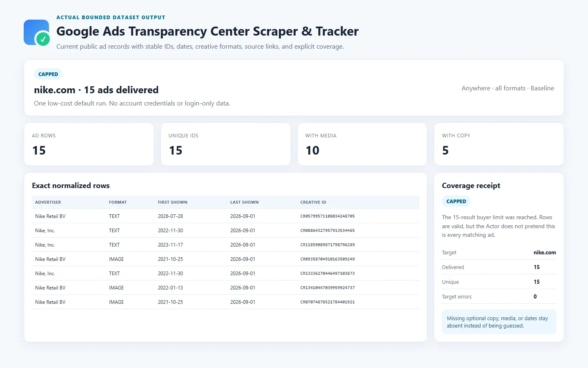
Task: Open the WITH MEDIA stat card showing 10
Action: click(x=362, y=144)
